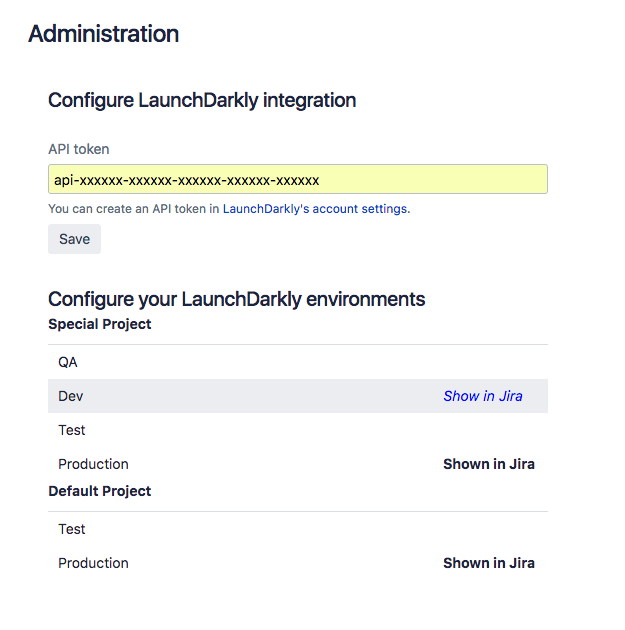Image resolution: width=625 pixels, height=630 pixels.
Task: Select Test under Default Project
Action: [298, 529]
